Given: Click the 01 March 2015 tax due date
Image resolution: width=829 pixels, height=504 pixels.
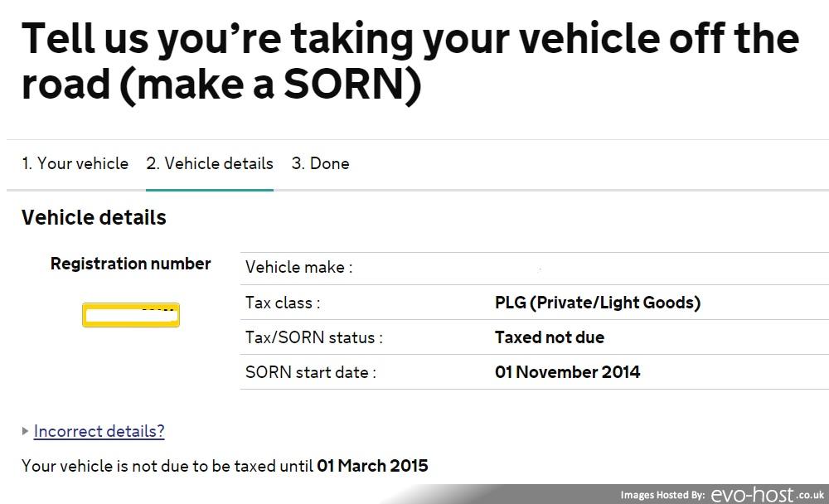Looking at the screenshot, I should point(372,466).
